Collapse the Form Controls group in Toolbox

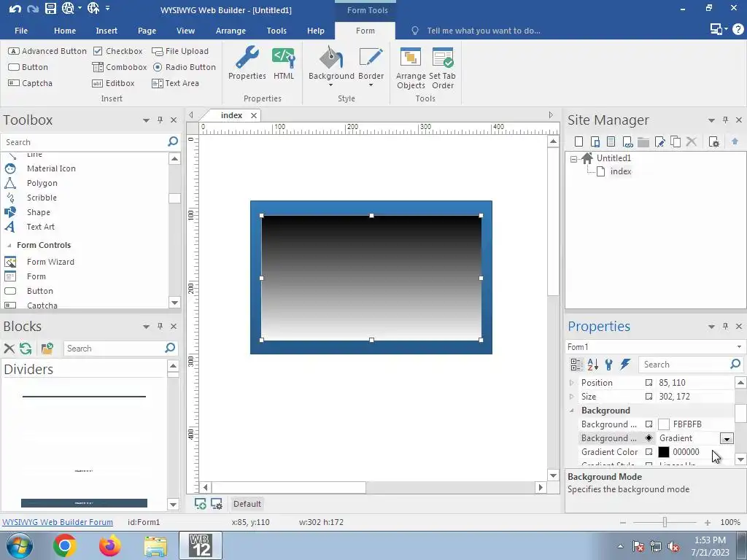coord(9,245)
